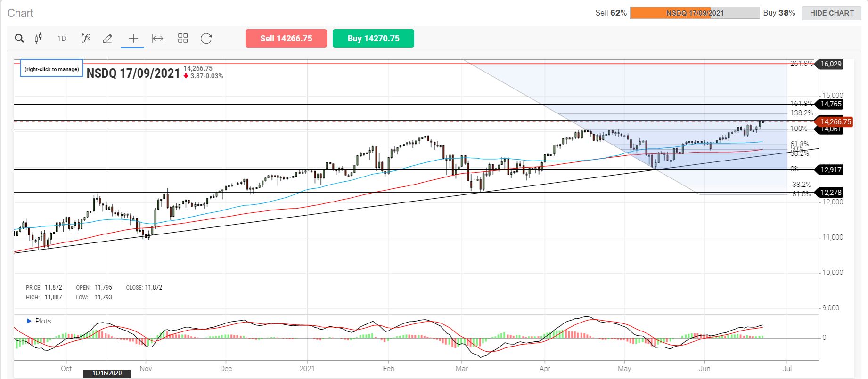The image size is (868, 379).
Task: Open the grid layout icon
Action: (183, 39)
